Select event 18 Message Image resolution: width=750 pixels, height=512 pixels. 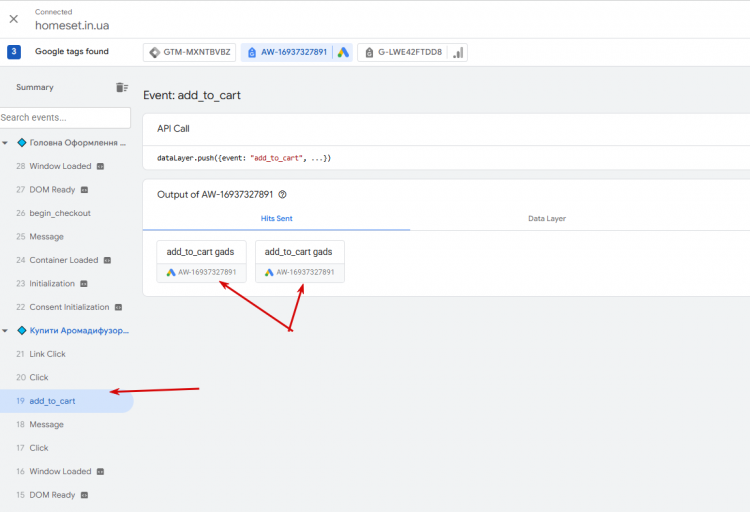click(x=46, y=424)
